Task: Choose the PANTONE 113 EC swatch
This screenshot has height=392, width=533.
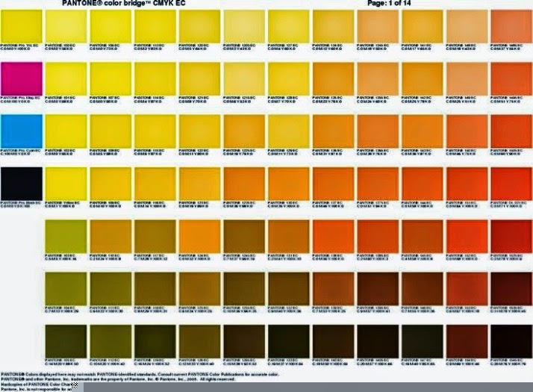Action: click(x=155, y=26)
